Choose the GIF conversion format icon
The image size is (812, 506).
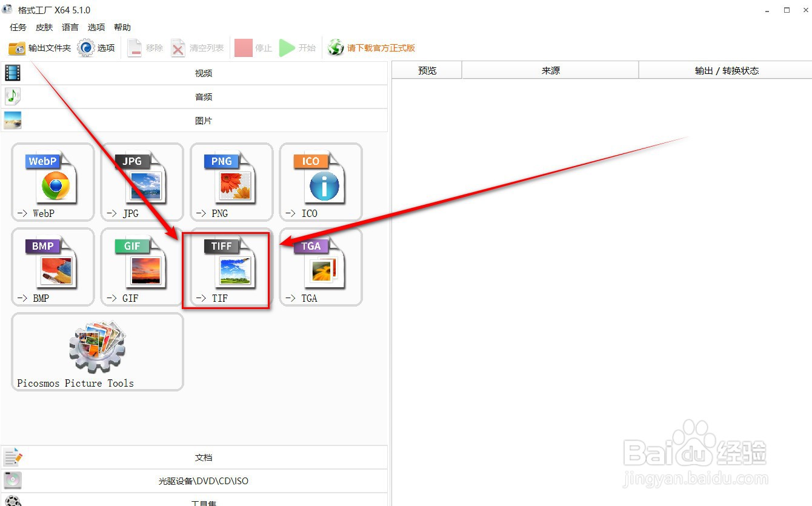coord(142,267)
